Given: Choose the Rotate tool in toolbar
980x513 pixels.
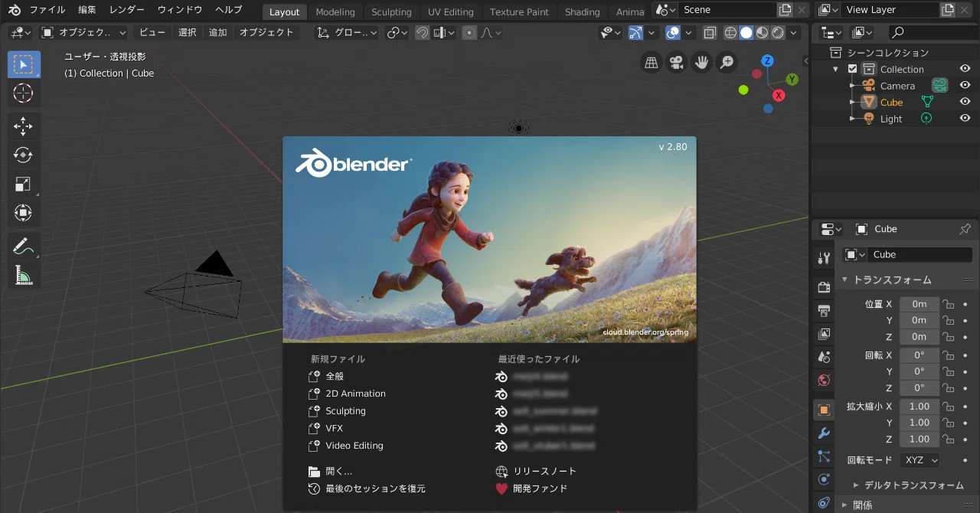Looking at the screenshot, I should 24,155.
